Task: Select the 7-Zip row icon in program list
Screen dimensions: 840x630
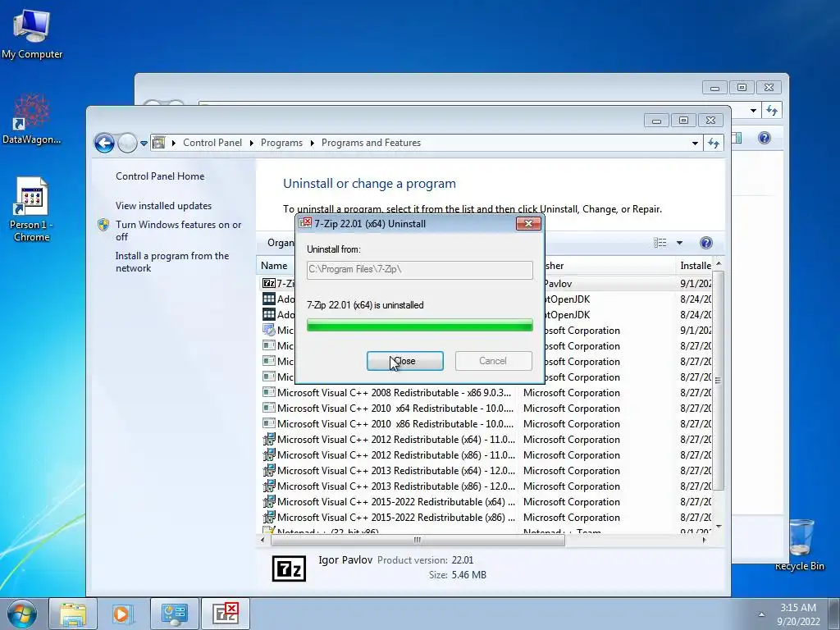Action: click(269, 283)
